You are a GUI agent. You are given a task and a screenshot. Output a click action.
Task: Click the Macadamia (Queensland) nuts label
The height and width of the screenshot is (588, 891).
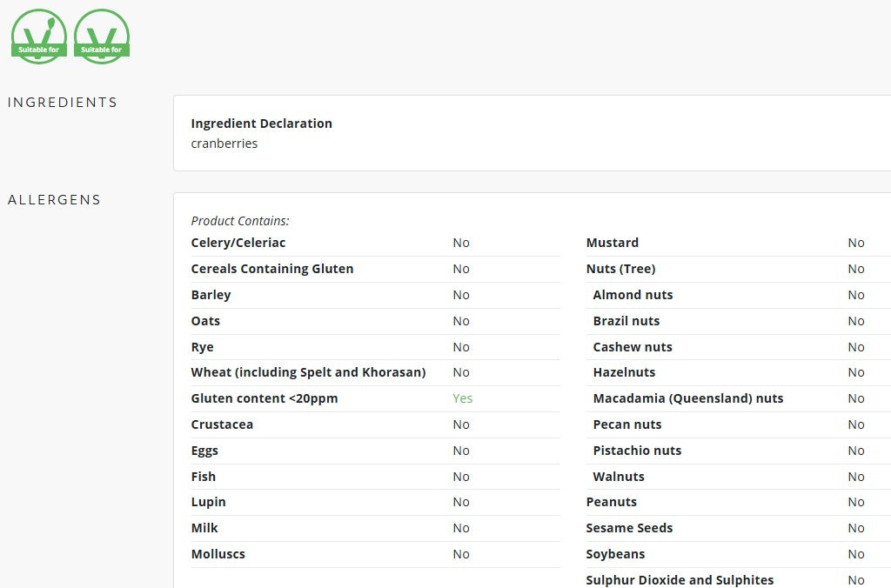point(688,398)
